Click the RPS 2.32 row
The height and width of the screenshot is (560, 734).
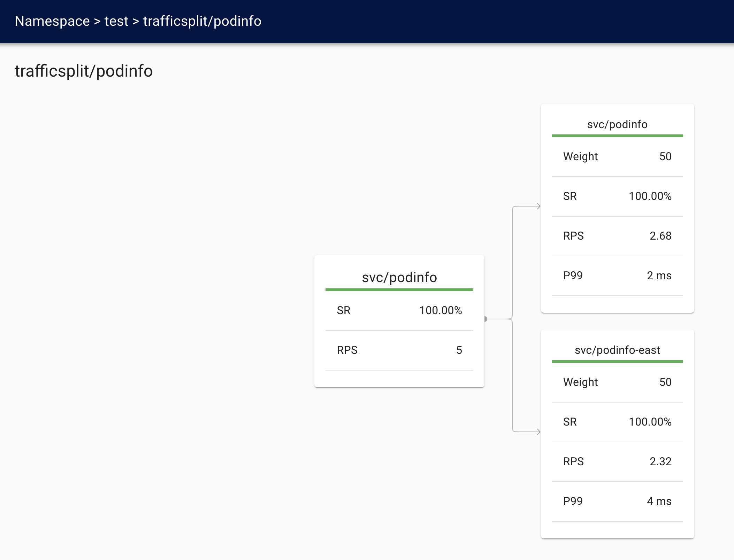coord(617,461)
